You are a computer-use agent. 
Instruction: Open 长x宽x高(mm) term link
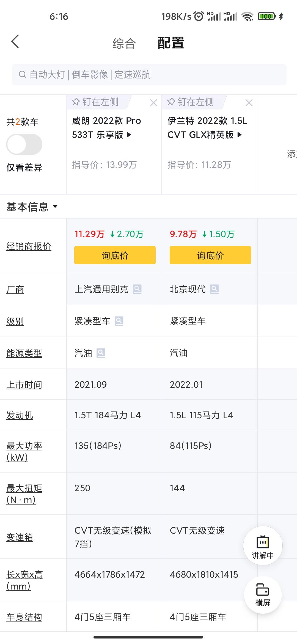[25, 580]
